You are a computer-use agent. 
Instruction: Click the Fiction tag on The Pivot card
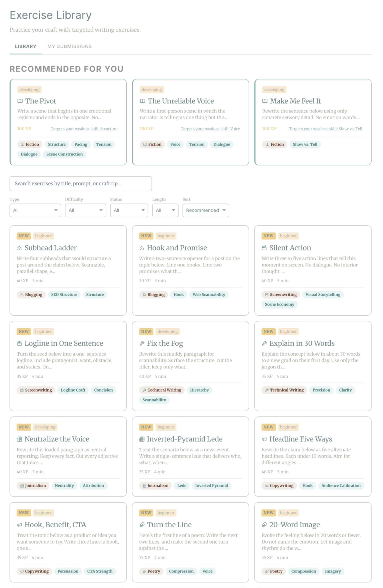30,145
